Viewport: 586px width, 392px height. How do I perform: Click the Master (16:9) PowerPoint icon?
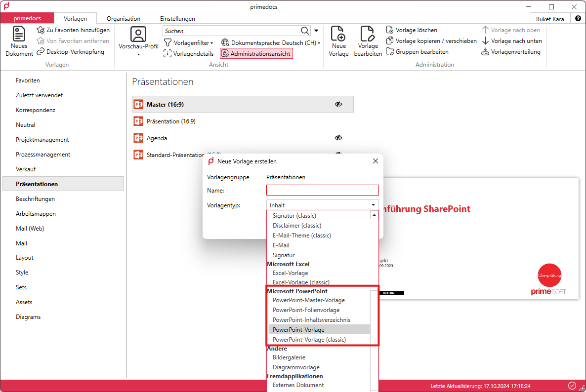click(138, 104)
